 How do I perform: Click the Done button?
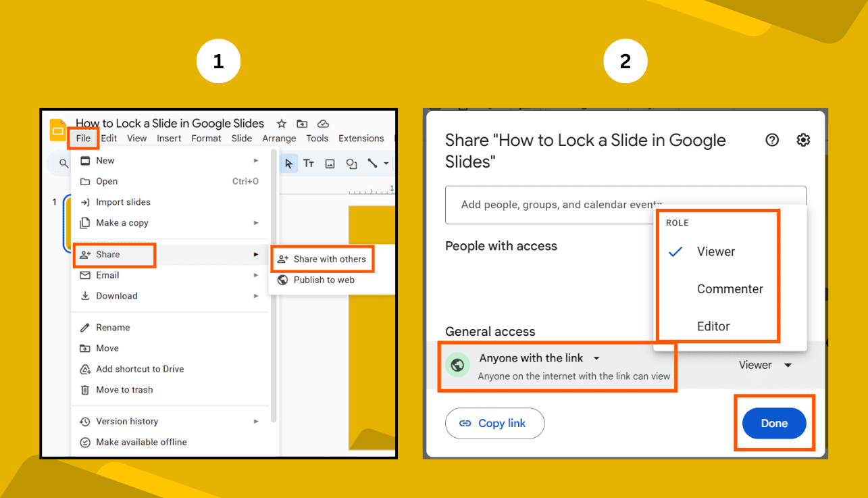tap(773, 423)
